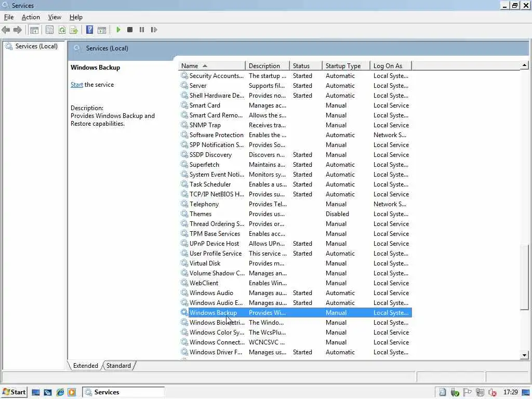Select the System Event Notification service
The height and width of the screenshot is (399, 532).
(x=296, y=175)
